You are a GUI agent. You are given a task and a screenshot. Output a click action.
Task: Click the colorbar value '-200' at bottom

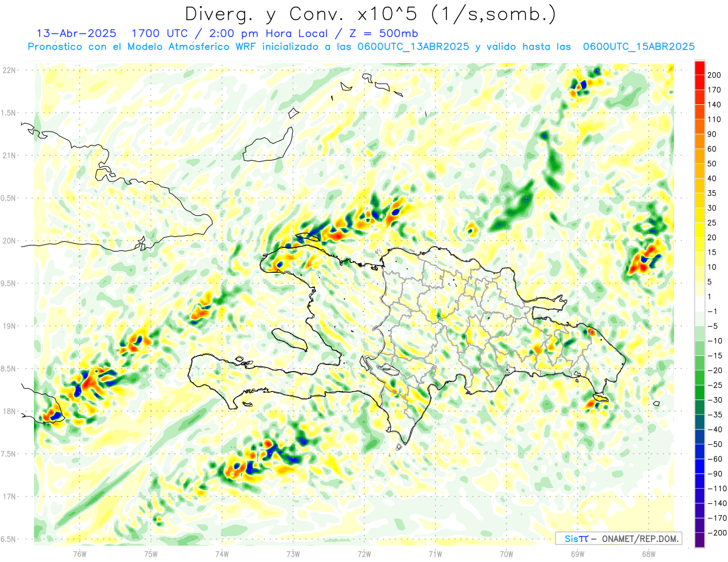pos(718,533)
